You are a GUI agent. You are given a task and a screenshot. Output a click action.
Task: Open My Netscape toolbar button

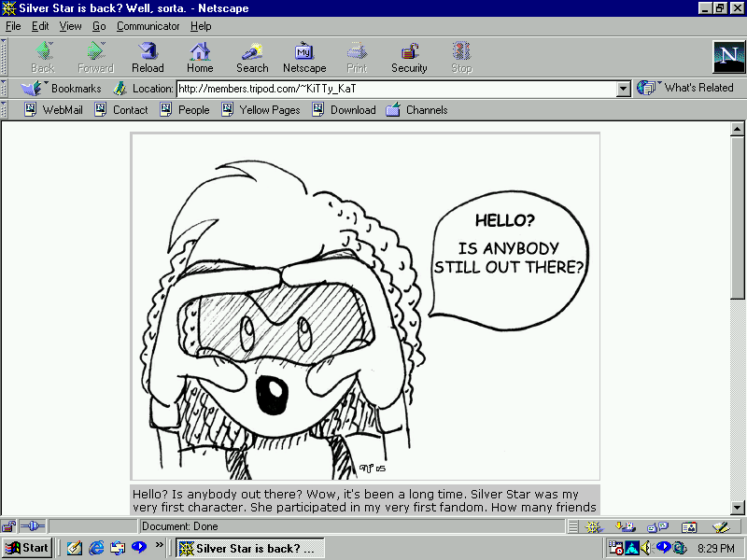coord(304,57)
